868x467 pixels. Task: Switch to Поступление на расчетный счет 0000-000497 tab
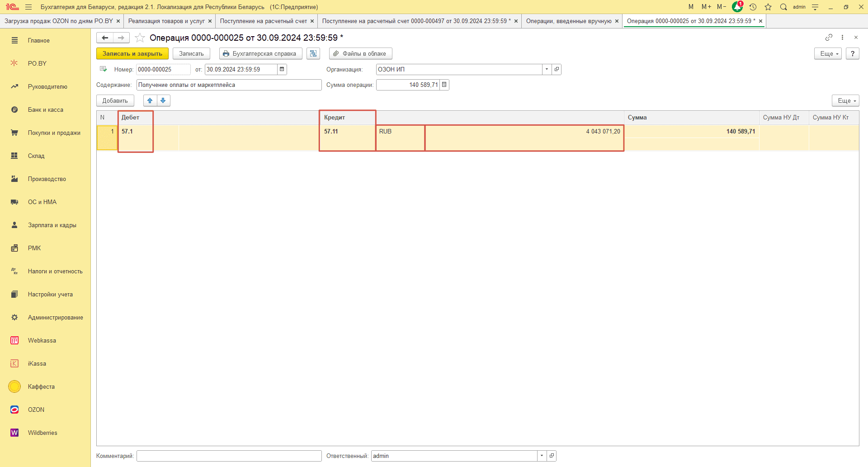(416, 21)
